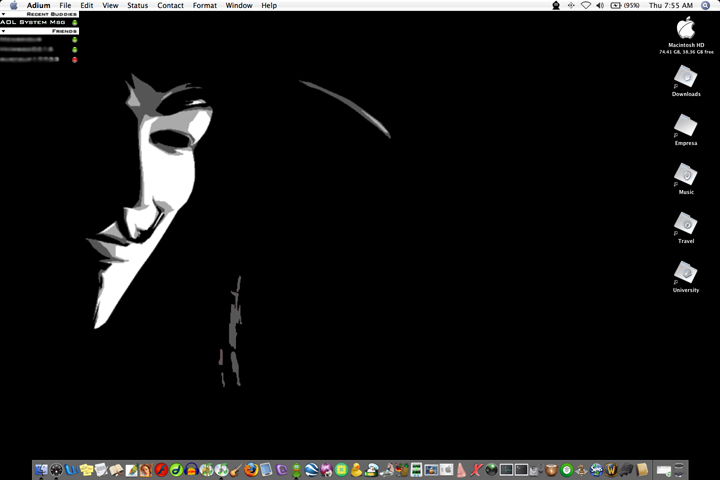This screenshot has height=480, width=720.
Task: Open the blue W word processor Dock icon
Action: tap(72, 470)
